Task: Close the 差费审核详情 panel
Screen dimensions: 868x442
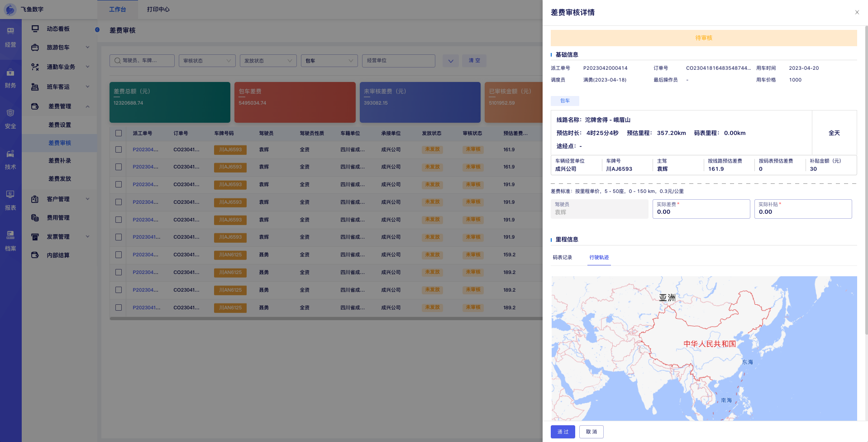Action: click(x=857, y=12)
